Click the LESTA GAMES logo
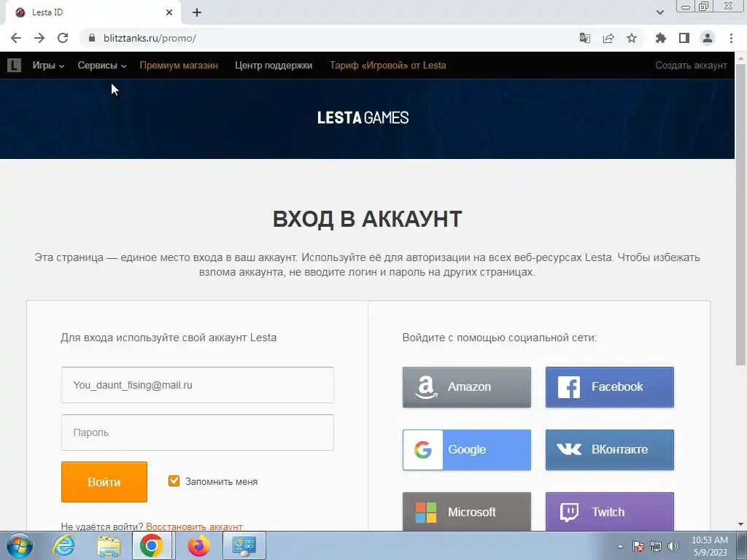Viewport: 747px width, 560px height. [363, 117]
